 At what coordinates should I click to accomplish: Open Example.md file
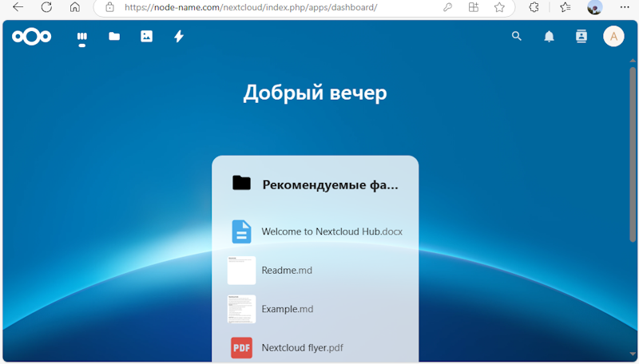pyautogui.click(x=315, y=309)
